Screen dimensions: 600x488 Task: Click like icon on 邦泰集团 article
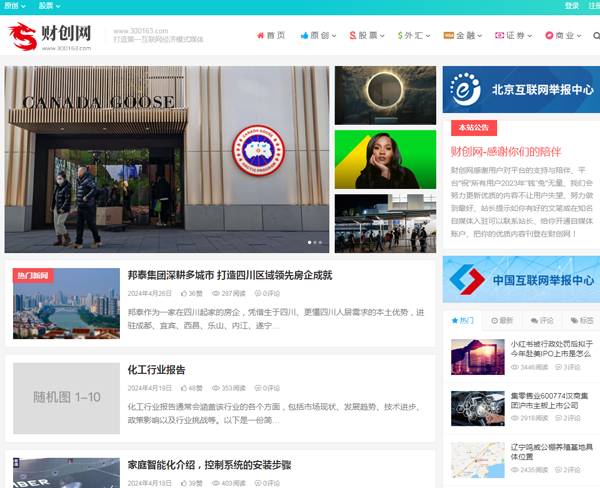[184, 294]
